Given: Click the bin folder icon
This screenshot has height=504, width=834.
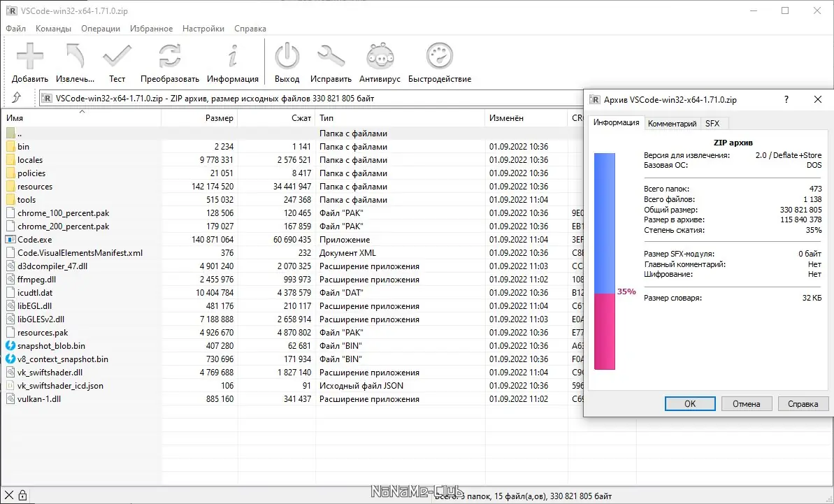Looking at the screenshot, I should (x=10, y=146).
